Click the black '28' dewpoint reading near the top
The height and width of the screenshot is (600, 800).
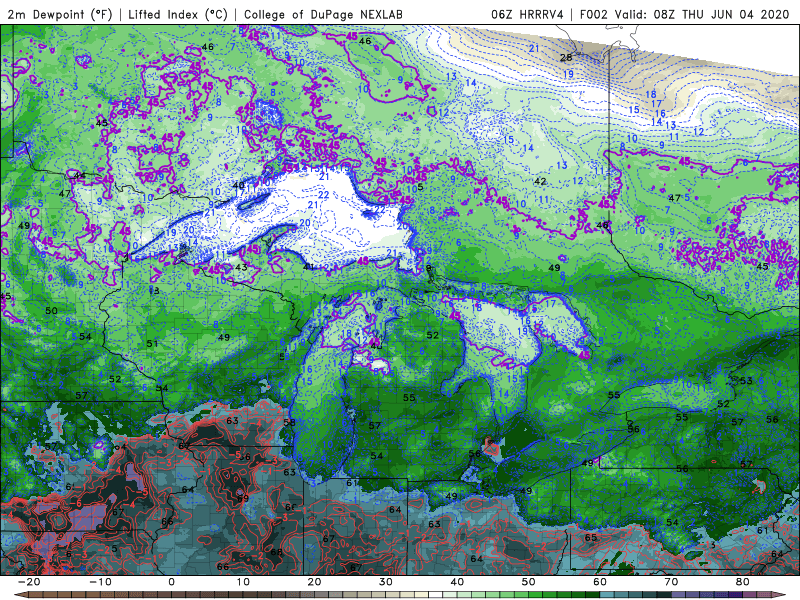(x=566, y=58)
